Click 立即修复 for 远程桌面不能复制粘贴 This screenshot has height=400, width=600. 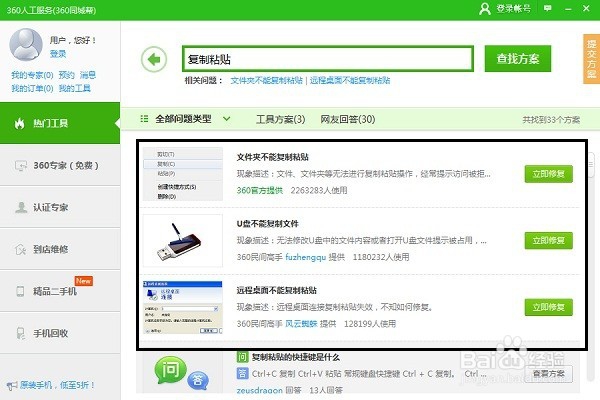point(548,307)
